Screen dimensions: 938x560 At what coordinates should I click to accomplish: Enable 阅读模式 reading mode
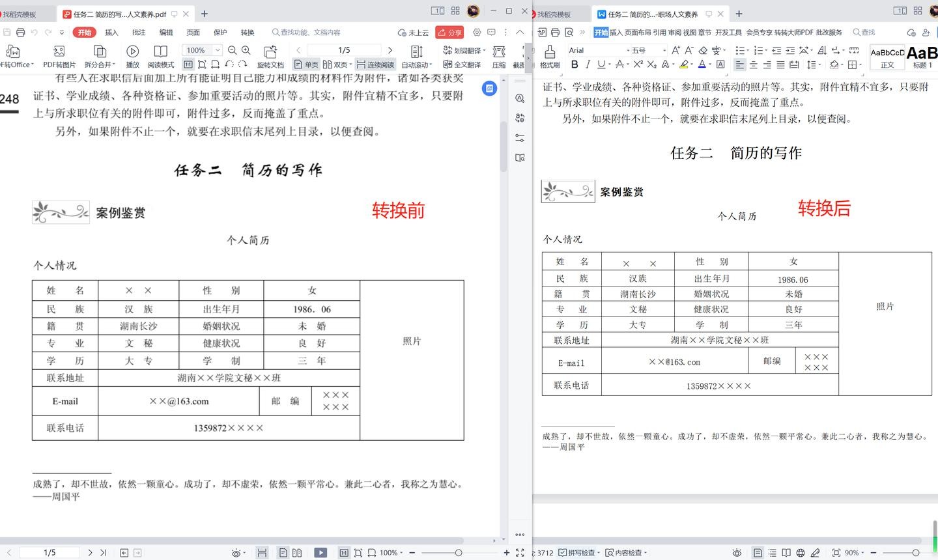pos(160,56)
